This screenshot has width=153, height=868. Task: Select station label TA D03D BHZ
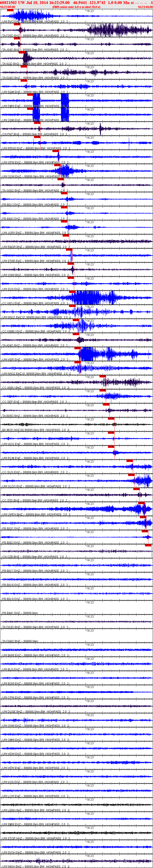point(11,627)
